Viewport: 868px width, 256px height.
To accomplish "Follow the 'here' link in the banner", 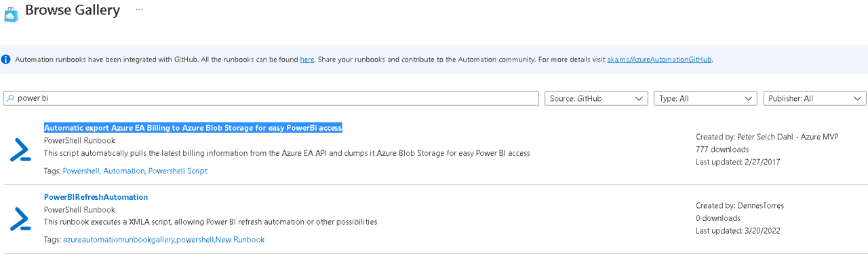I will (307, 60).
